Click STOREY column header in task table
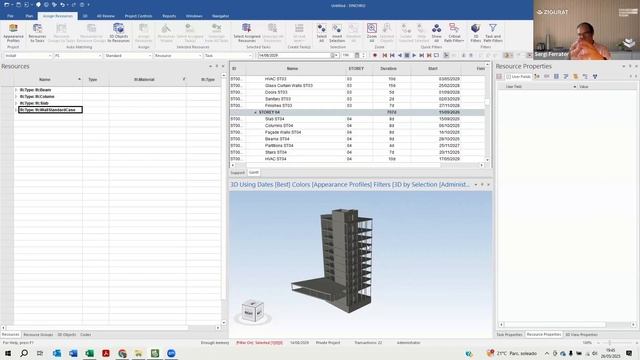Screen dimensions: 640x360 tap(356, 69)
